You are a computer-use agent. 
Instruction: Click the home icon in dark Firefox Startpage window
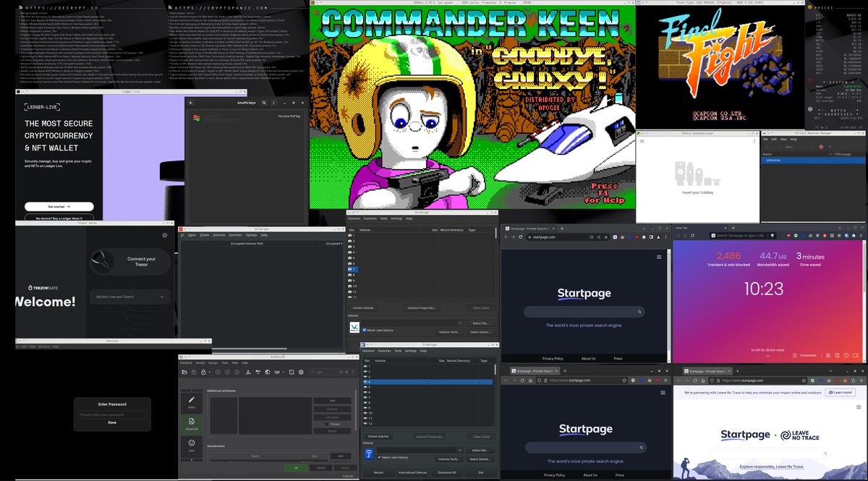(530, 380)
